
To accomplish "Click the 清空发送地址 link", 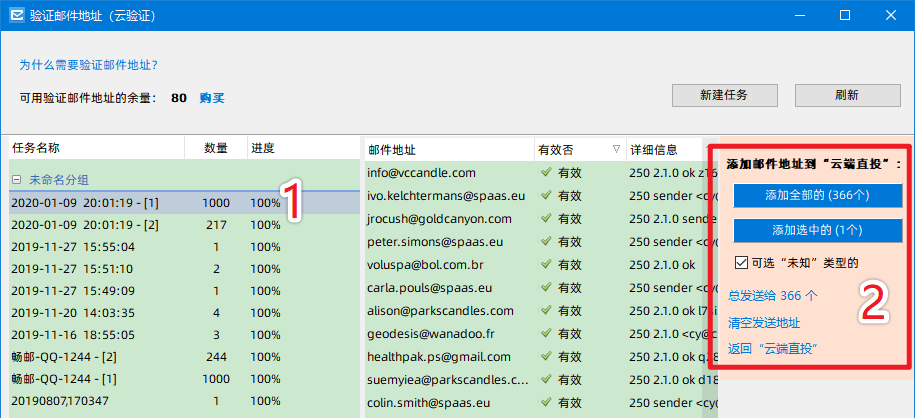I will coord(764,323).
